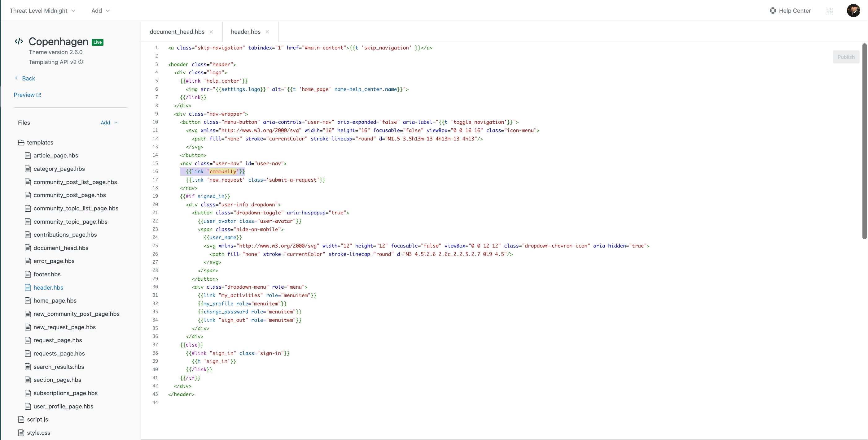Viewport: 868px width, 440px height.
Task: Click the Copenhagen code icon
Action: click(x=19, y=41)
